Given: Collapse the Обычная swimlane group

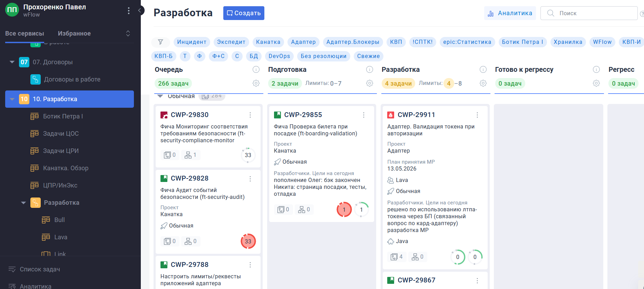Looking at the screenshot, I should 160,96.
